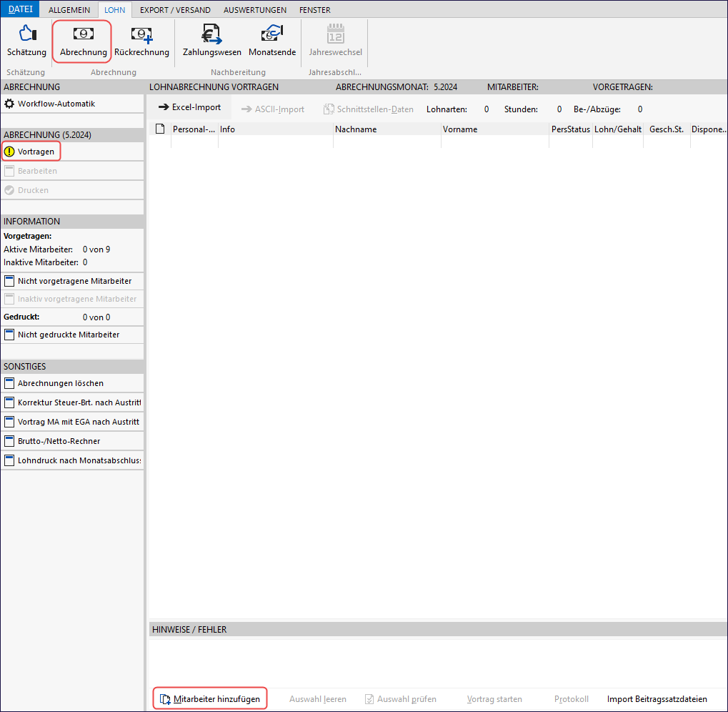Click the Abrechnung banknote icon
The width and height of the screenshot is (728, 712).
pos(83,34)
